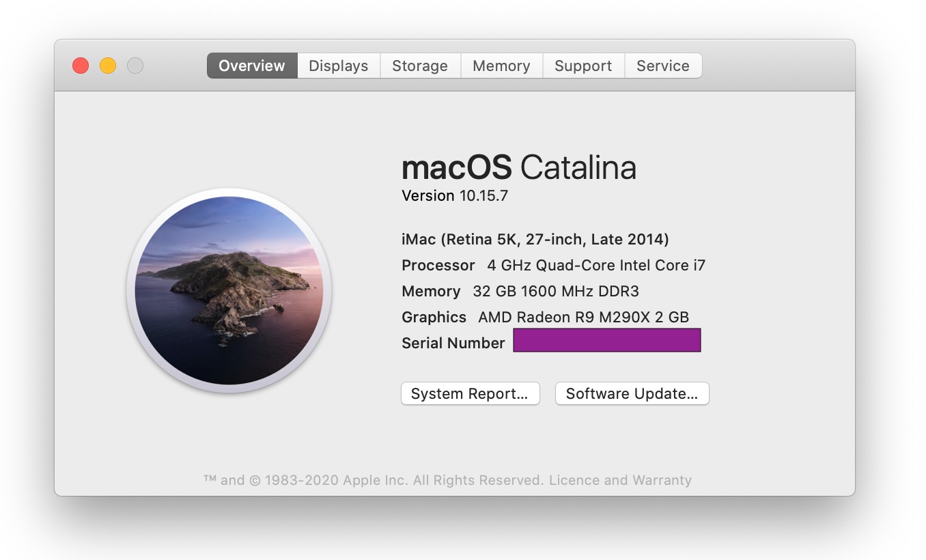The height and width of the screenshot is (560, 926).
Task: View the Support tab
Action: coord(583,66)
